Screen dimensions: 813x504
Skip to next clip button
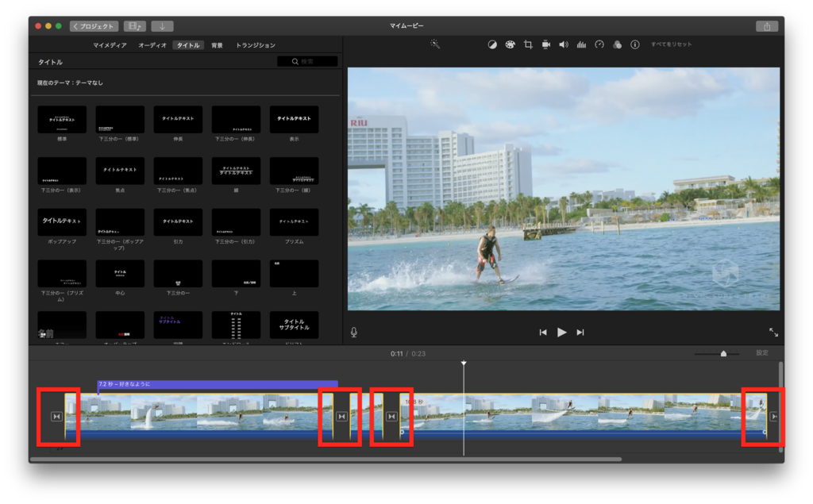click(580, 333)
